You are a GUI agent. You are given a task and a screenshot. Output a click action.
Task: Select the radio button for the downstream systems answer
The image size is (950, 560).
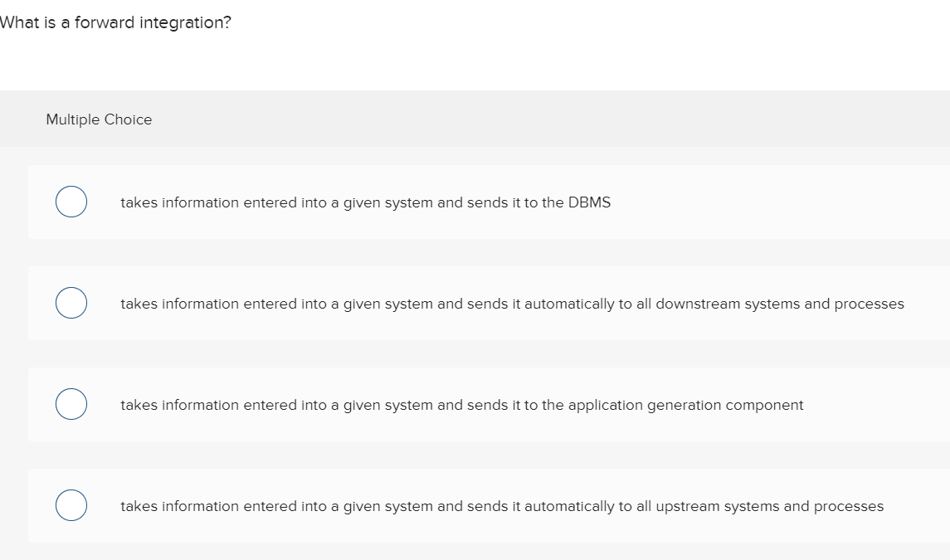pyautogui.click(x=71, y=302)
